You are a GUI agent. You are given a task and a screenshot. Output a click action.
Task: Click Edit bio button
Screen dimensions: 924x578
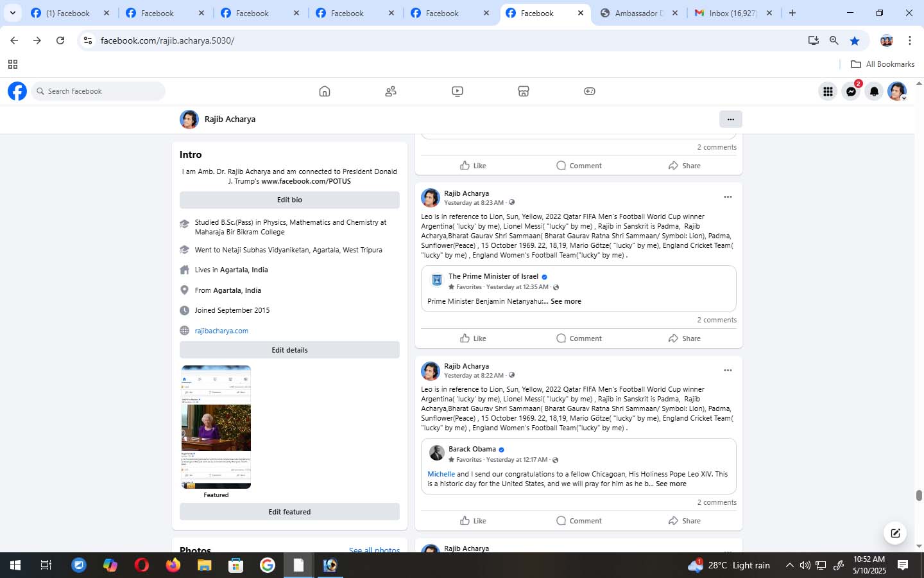tap(289, 200)
